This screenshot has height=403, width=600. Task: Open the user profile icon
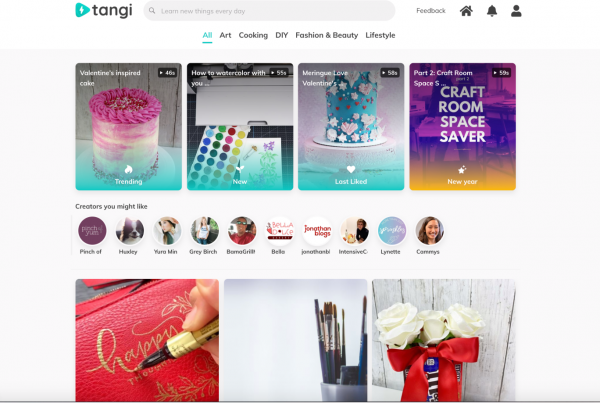coord(516,11)
